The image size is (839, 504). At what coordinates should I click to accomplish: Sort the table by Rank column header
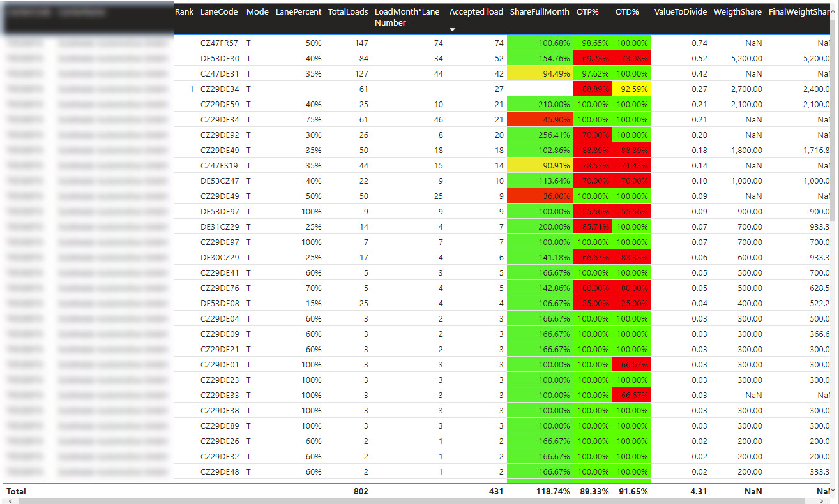(184, 12)
